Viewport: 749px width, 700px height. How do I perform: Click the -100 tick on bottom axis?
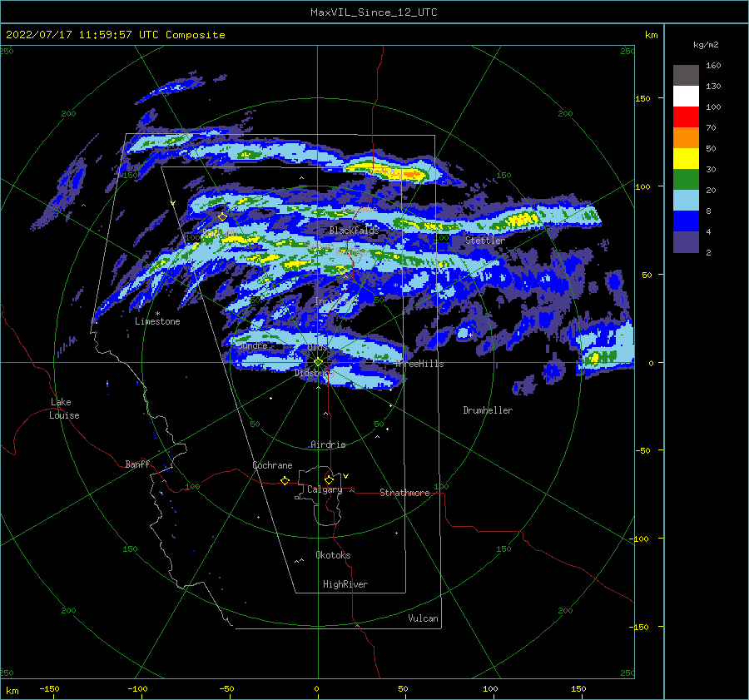coord(137,689)
